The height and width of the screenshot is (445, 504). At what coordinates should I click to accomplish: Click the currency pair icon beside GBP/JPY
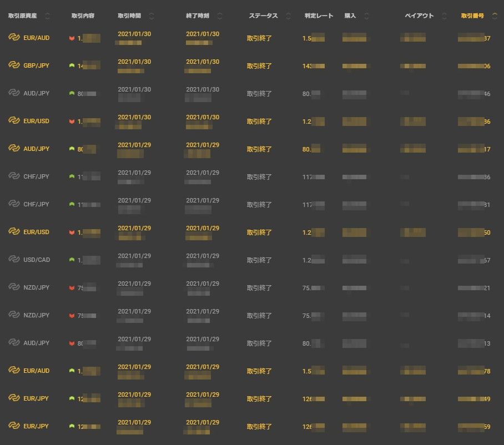coord(14,65)
